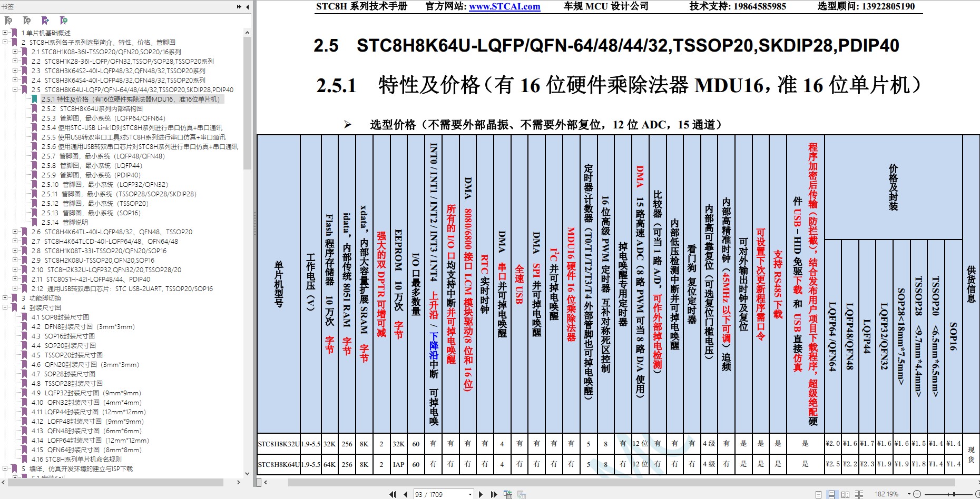
Task: Click purple bookmark icon beside 2.5.2 entry
Action: (x=34, y=108)
